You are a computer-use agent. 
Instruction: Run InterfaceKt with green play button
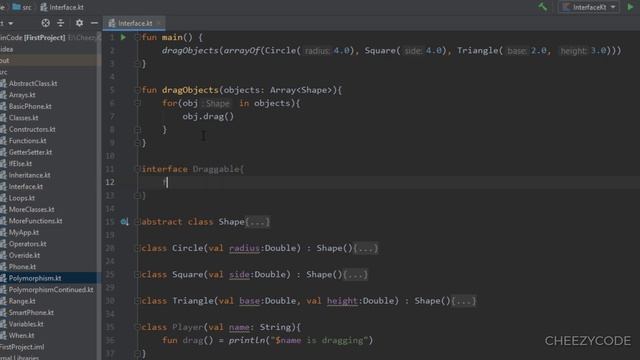click(631, 7)
